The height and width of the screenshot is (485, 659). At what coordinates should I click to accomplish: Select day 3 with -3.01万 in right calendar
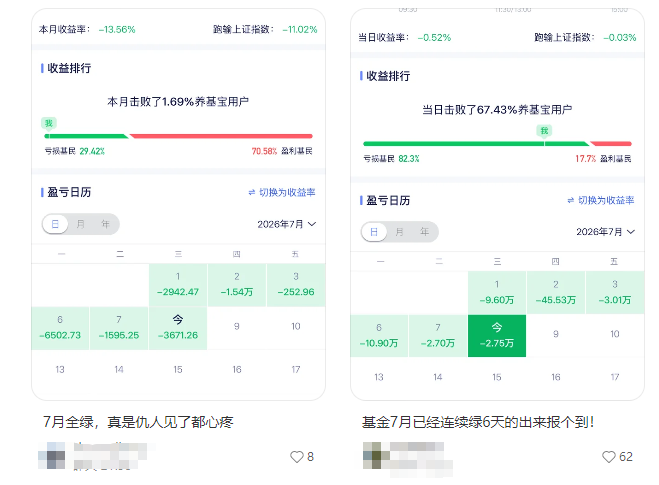pyautogui.click(x=615, y=293)
